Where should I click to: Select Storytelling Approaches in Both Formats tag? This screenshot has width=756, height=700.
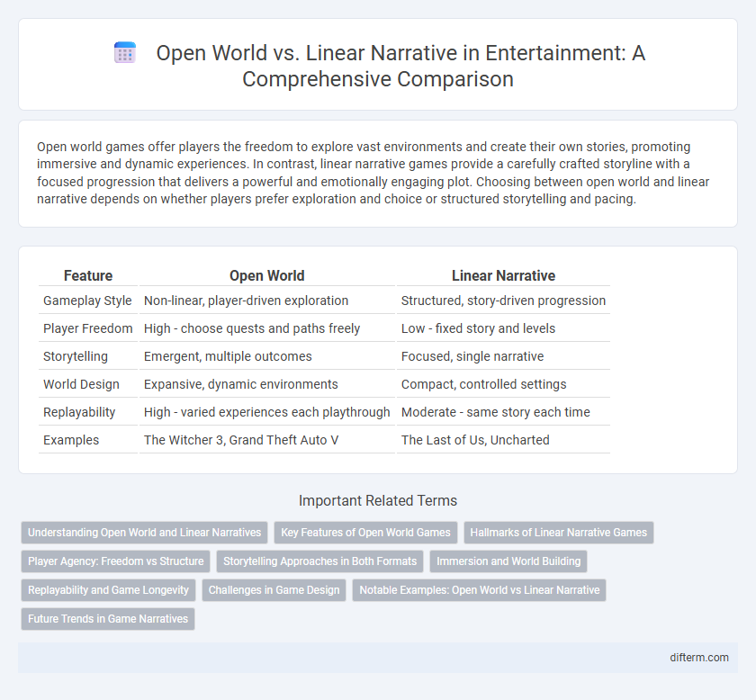tap(319, 561)
